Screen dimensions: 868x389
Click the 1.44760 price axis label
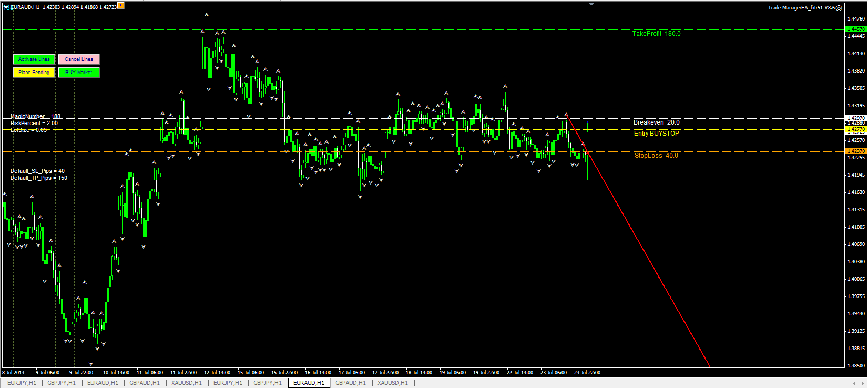click(x=856, y=19)
